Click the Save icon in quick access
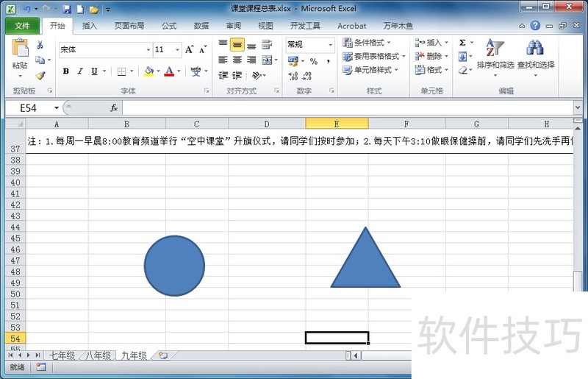 [x=67, y=9]
